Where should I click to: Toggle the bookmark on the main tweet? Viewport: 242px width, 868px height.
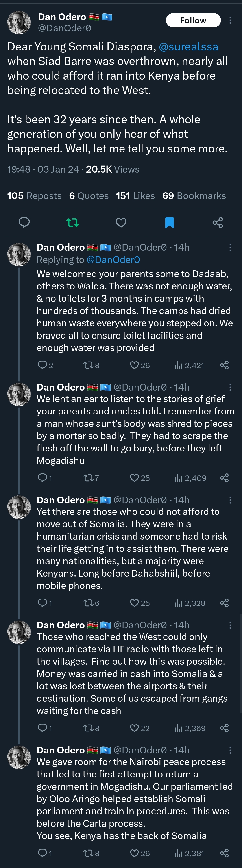[169, 222]
